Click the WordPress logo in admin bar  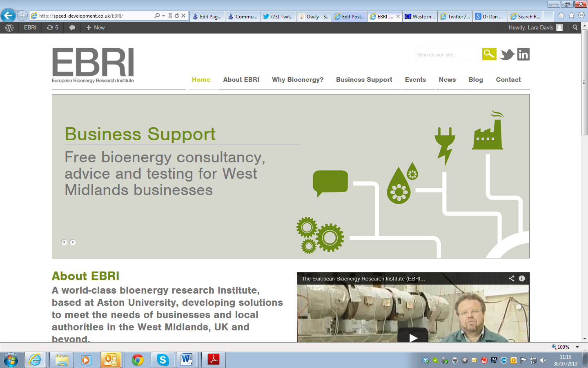9,27
